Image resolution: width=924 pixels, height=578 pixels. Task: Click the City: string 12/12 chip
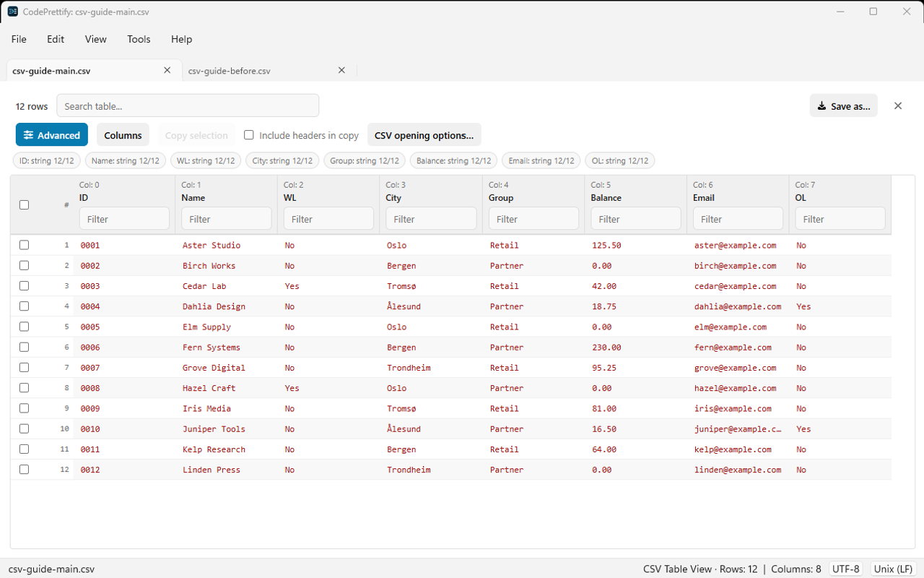coord(282,160)
